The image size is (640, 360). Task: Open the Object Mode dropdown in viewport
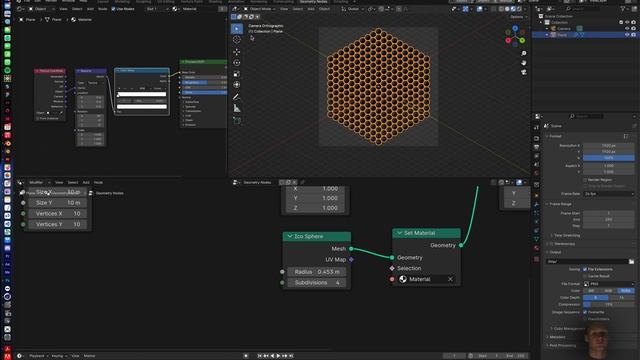(260, 9)
